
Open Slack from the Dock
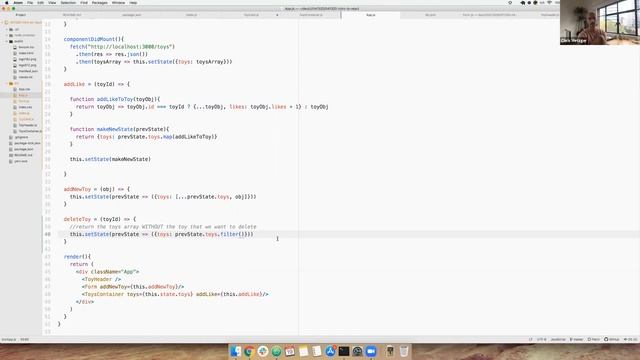[x=263, y=351]
